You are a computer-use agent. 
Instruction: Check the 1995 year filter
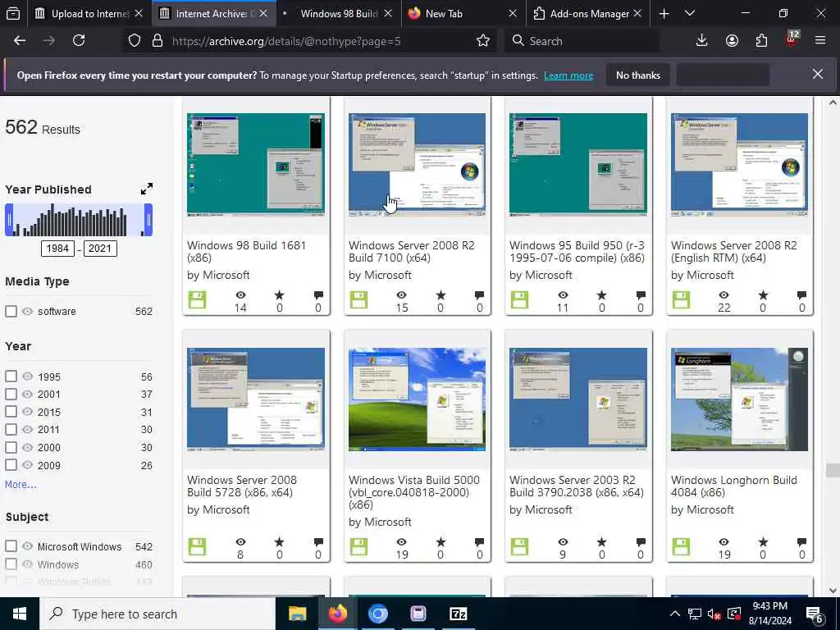pyautogui.click(x=11, y=376)
